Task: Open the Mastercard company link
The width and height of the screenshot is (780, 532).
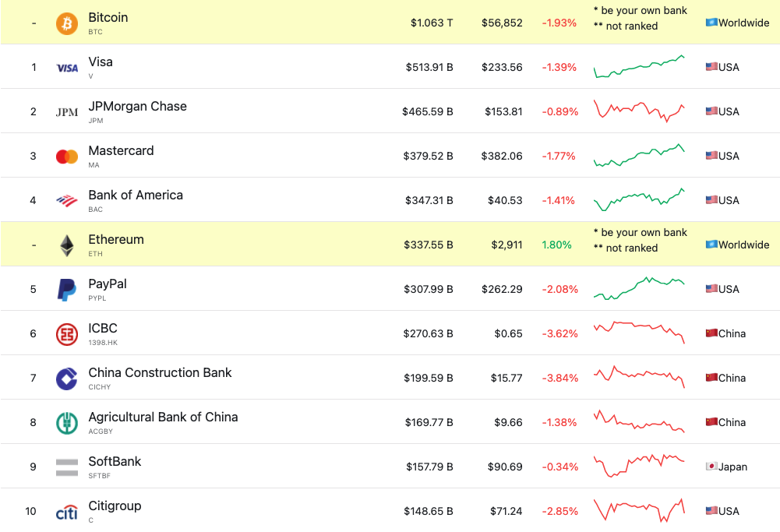Action: point(121,150)
